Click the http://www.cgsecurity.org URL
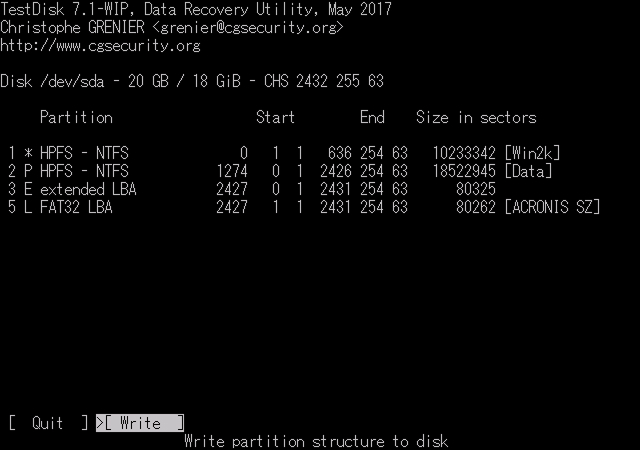 coord(100,45)
